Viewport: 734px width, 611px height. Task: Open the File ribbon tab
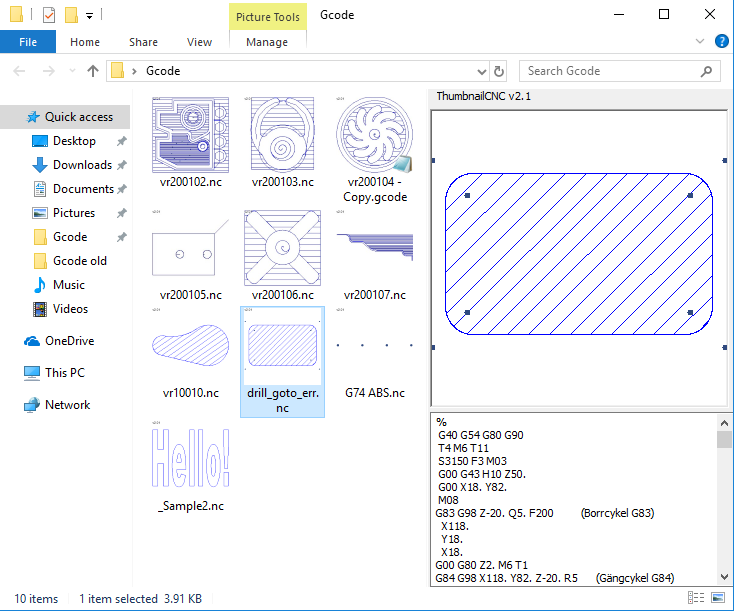pyautogui.click(x=28, y=42)
